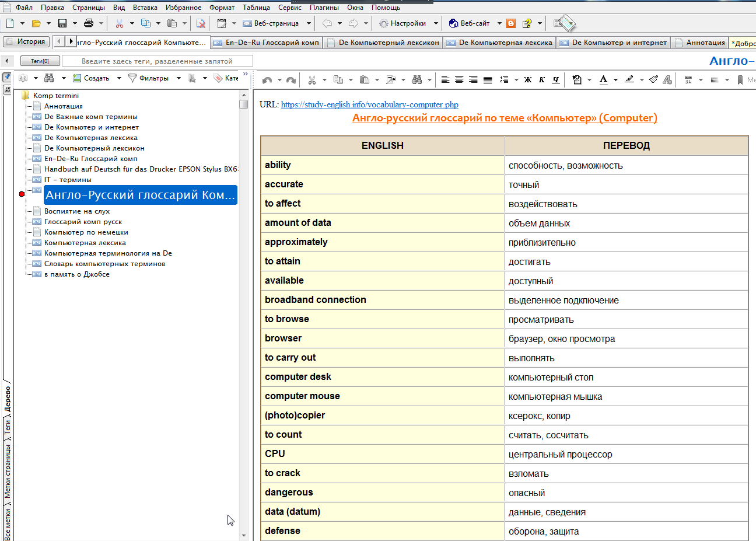Select the Теги vertical sidebar tab
The width and height of the screenshot is (756, 541).
8,427
